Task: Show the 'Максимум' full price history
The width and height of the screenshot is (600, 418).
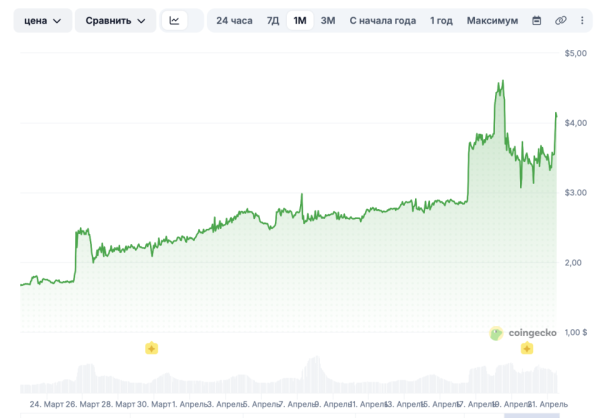Action: [x=492, y=20]
